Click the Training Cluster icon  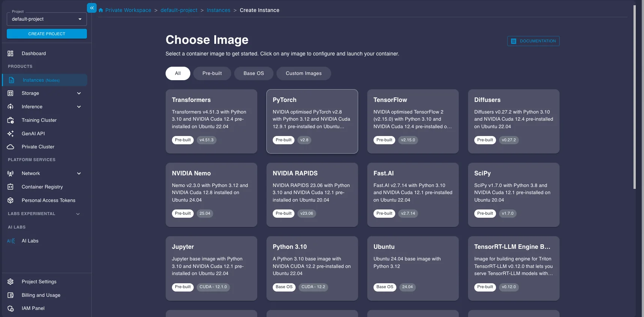coord(10,120)
